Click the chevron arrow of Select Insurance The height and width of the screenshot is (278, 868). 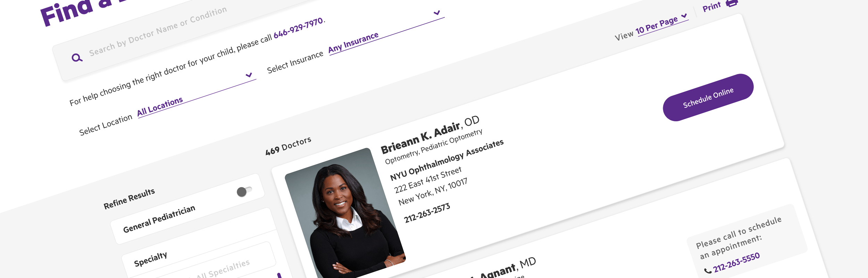pyautogui.click(x=437, y=13)
